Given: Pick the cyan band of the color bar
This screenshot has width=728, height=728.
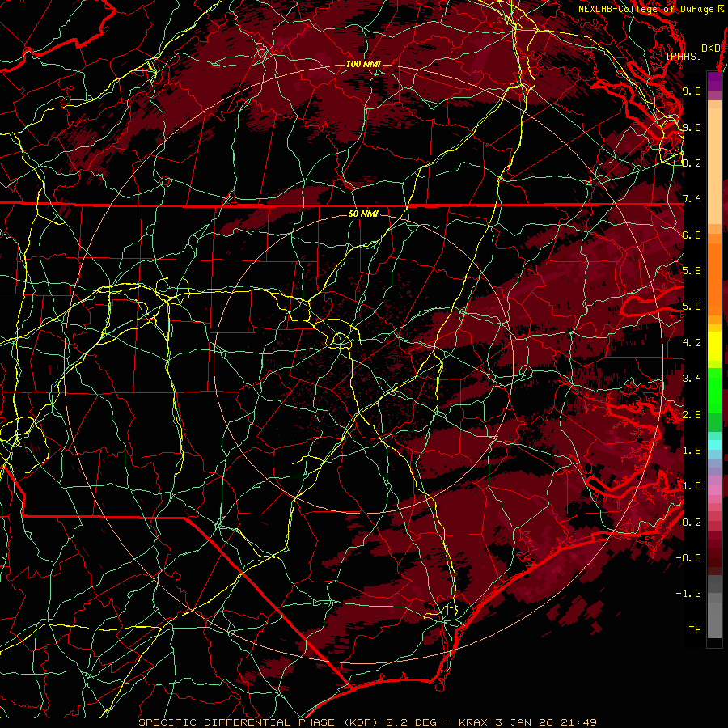Looking at the screenshot, I should tap(714, 445).
